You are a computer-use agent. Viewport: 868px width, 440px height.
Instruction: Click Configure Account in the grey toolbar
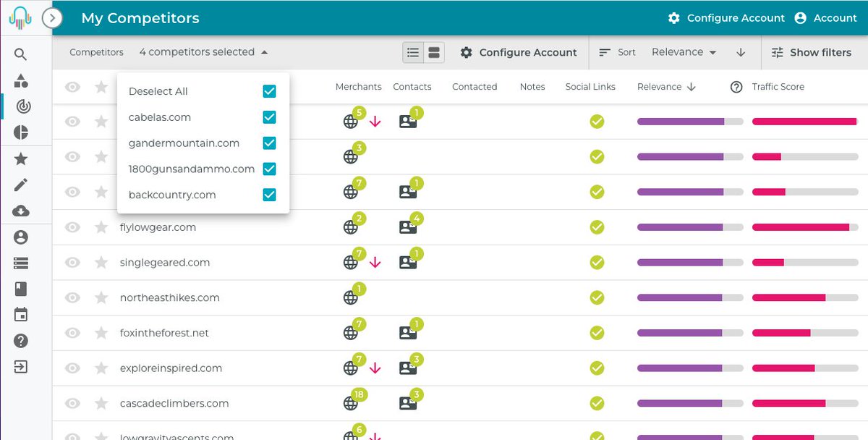point(519,52)
